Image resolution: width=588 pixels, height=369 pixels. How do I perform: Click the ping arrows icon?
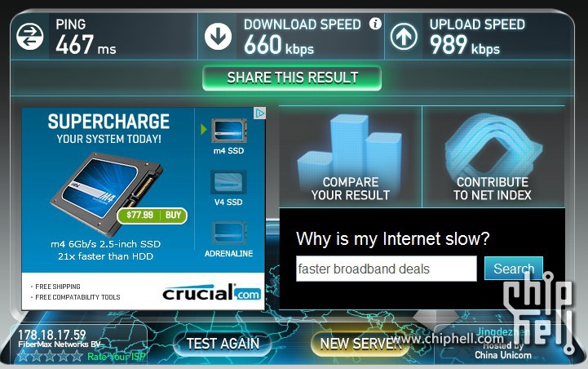30,37
